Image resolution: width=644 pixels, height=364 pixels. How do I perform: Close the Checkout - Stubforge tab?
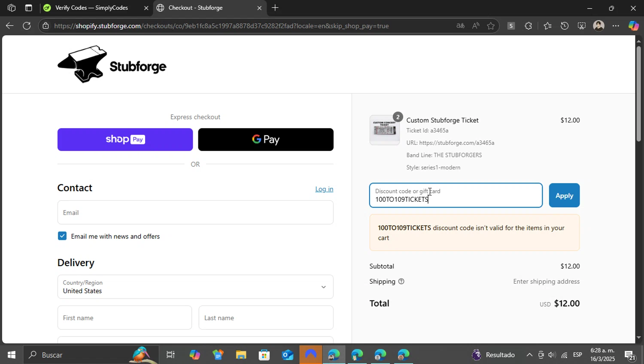pyautogui.click(x=259, y=8)
